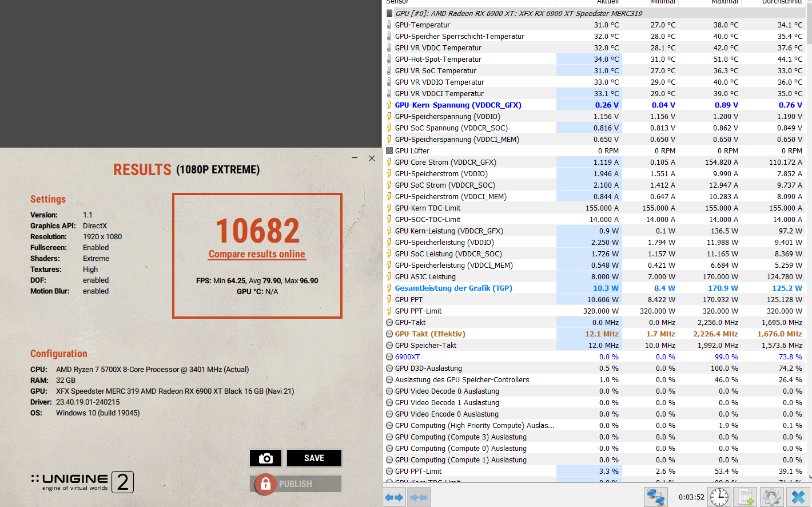Minimize the Superposition results window
812x507 pixels.
pyautogui.click(x=355, y=158)
